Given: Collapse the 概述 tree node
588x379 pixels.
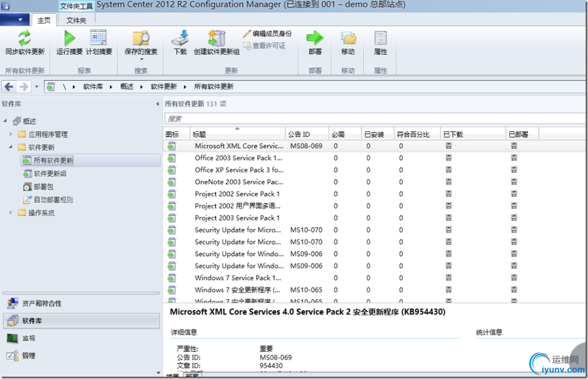Looking at the screenshot, I should click(5, 121).
